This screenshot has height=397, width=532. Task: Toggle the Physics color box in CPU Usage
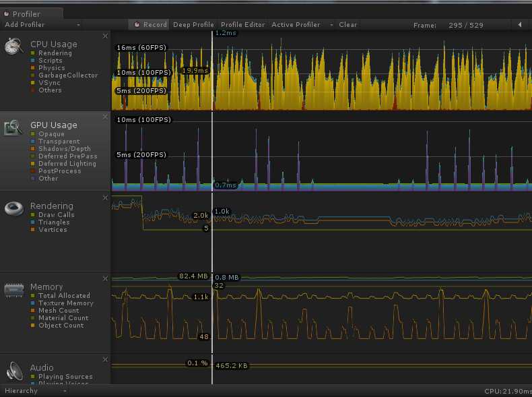pyautogui.click(x=33, y=68)
